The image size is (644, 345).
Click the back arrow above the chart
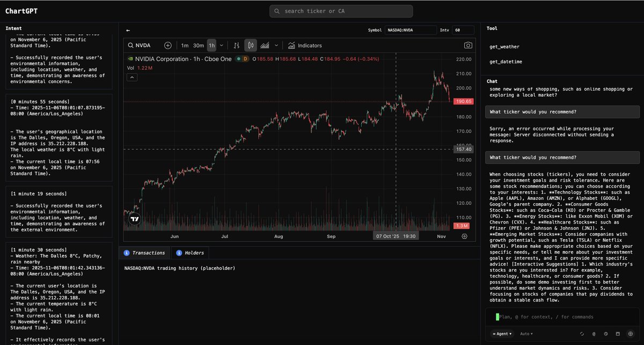pos(128,31)
